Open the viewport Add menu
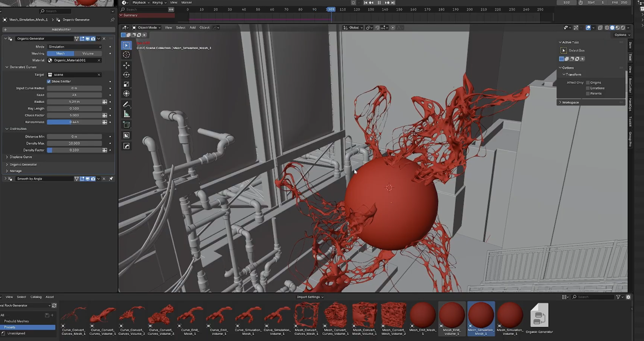644x341 pixels. 192,28
